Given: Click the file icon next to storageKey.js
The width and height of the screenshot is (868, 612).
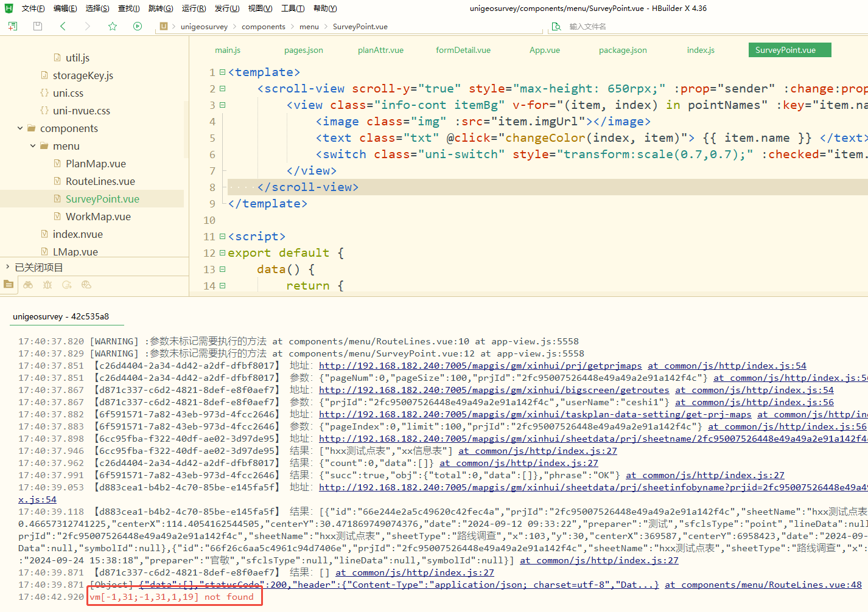Looking at the screenshot, I should coord(44,75).
